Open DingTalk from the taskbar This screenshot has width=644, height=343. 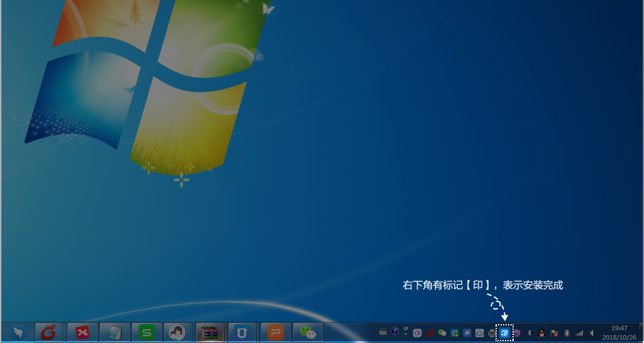(18, 332)
